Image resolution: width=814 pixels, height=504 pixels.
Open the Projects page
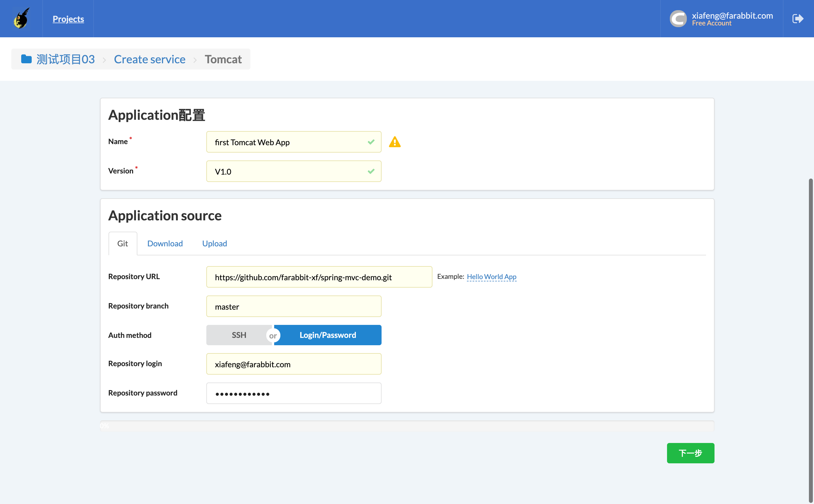[68, 19]
